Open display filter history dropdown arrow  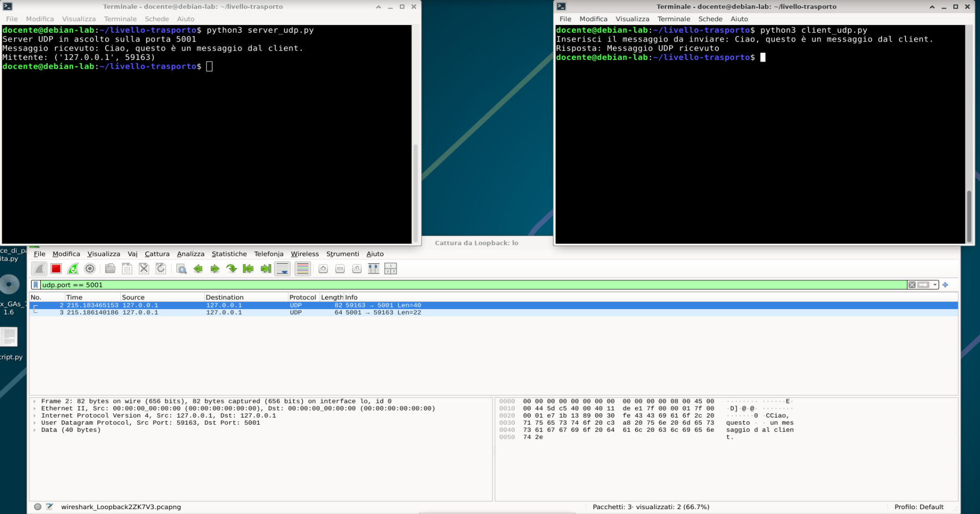935,285
